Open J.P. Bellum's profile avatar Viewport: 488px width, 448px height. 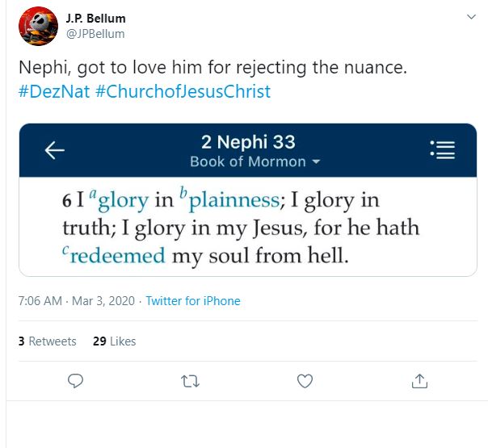click(38, 25)
